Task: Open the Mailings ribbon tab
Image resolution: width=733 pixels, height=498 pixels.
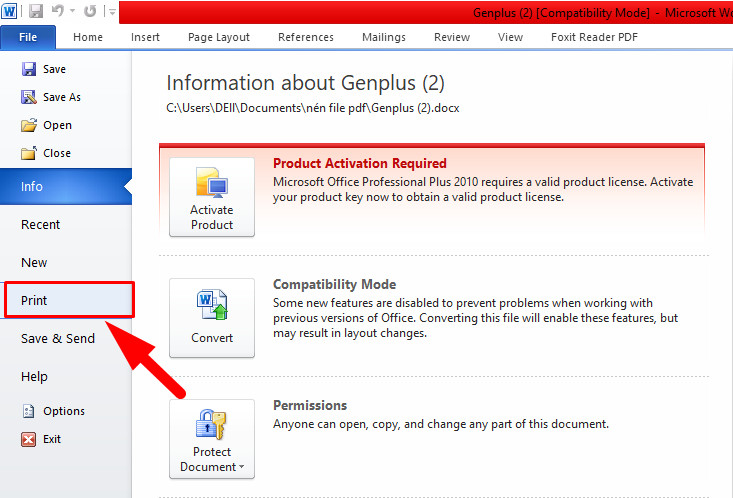Action: (x=384, y=37)
